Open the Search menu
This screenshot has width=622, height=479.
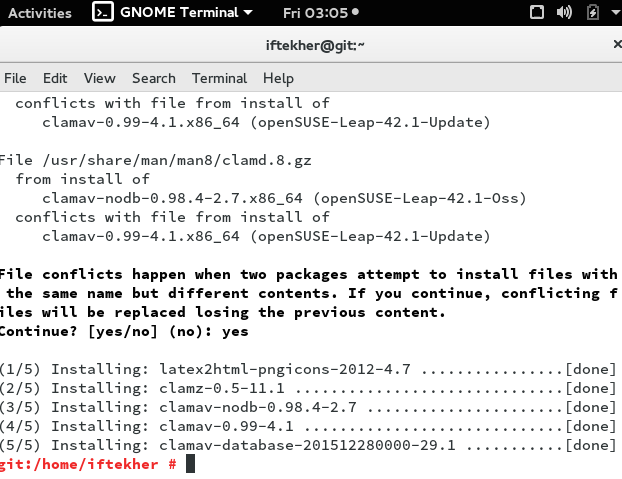154,78
